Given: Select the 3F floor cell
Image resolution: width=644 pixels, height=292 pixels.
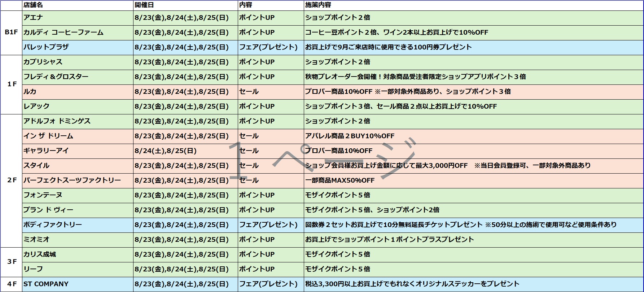Looking at the screenshot, I should click(11, 262).
